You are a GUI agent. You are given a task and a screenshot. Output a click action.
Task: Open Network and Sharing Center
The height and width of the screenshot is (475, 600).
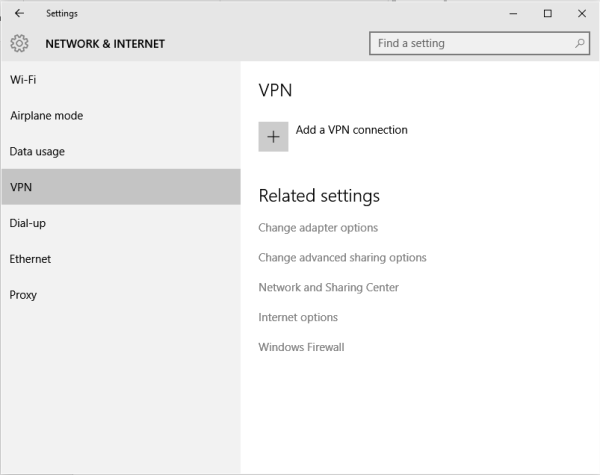328,288
